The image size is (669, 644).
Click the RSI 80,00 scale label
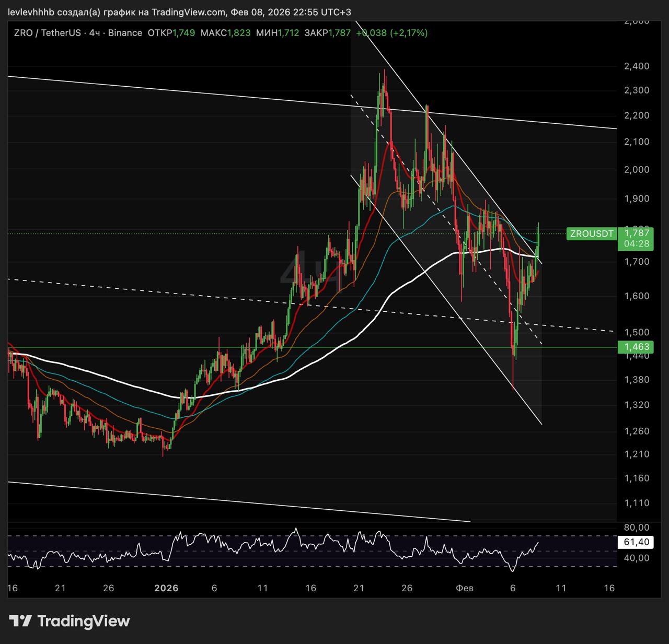pyautogui.click(x=637, y=528)
